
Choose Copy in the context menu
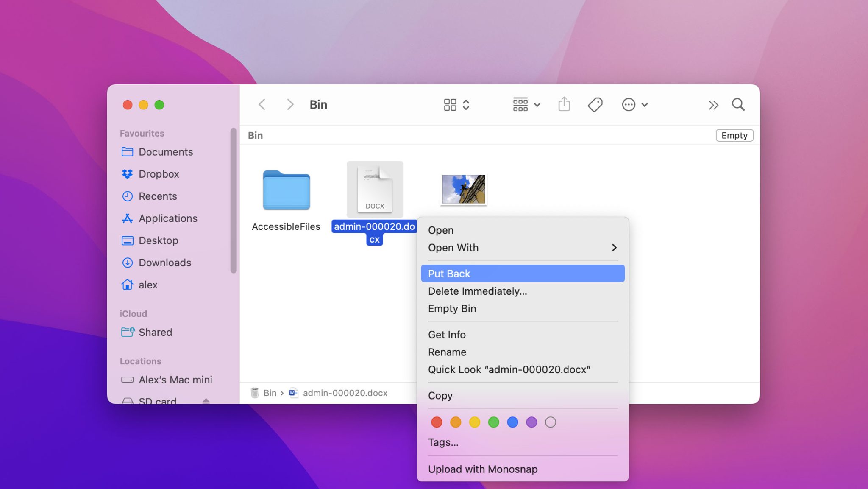coord(523,395)
